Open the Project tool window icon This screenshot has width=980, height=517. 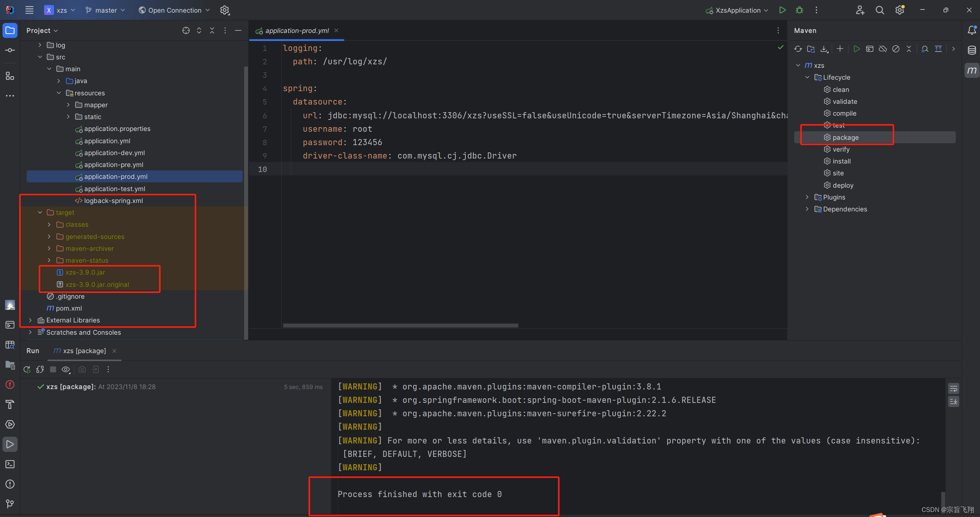pos(10,31)
